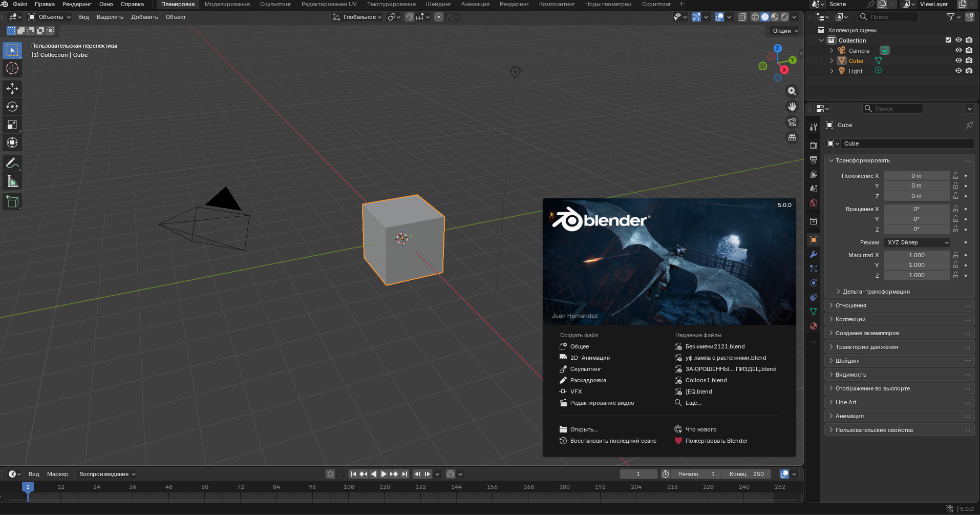Switch to the Sculpting workspace tab
980x515 pixels.
coord(275,4)
